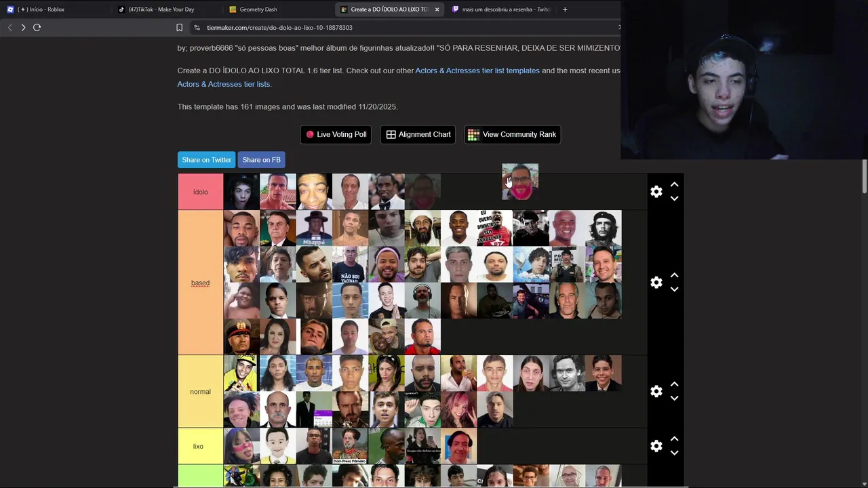
Task: Select the military-cap man image in based row
Action: tap(241, 337)
